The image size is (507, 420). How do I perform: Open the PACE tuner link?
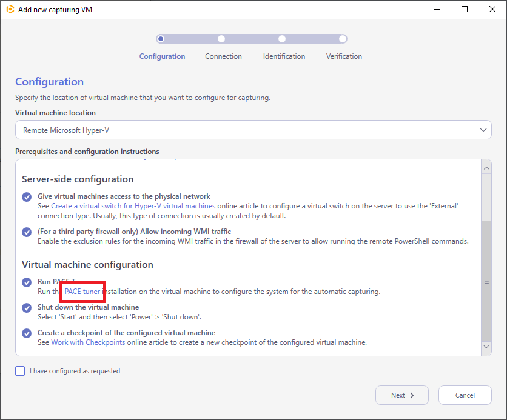[x=82, y=292]
